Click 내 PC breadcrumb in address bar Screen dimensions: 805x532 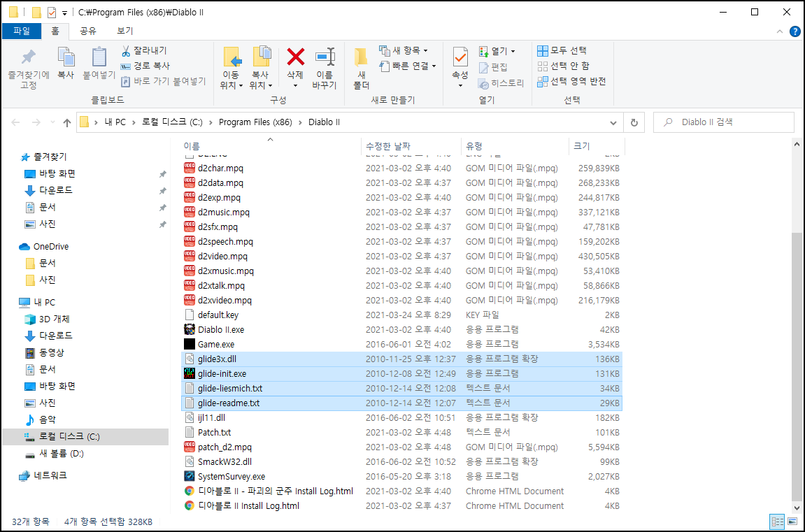tap(115, 122)
